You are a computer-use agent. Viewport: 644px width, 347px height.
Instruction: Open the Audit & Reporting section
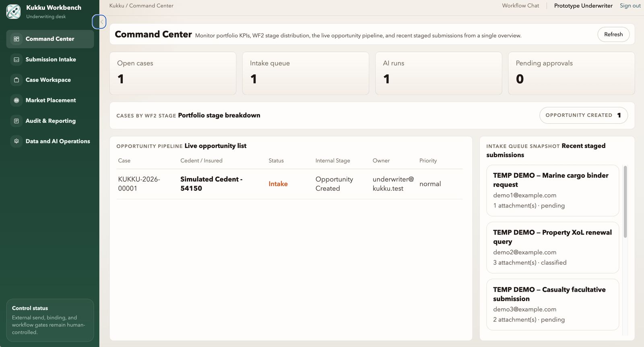point(50,121)
